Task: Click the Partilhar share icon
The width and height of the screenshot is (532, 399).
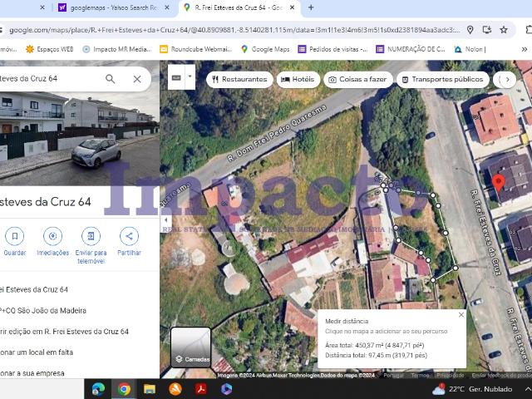Action: (129, 236)
